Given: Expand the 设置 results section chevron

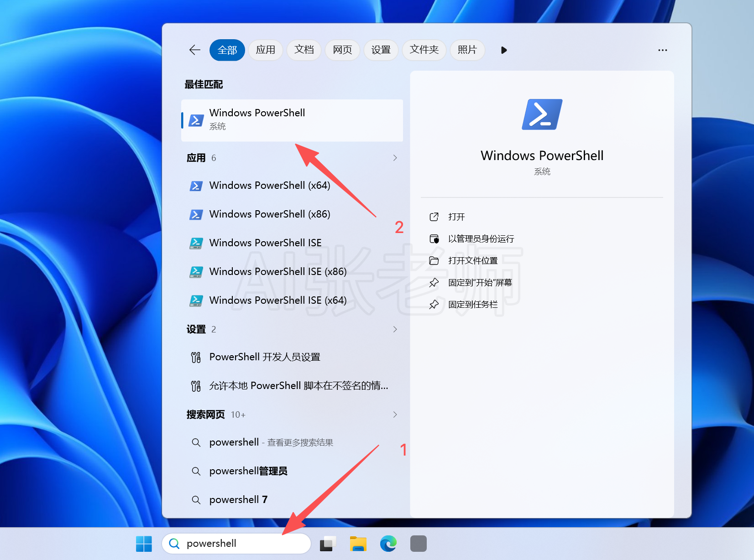Looking at the screenshot, I should click(395, 329).
